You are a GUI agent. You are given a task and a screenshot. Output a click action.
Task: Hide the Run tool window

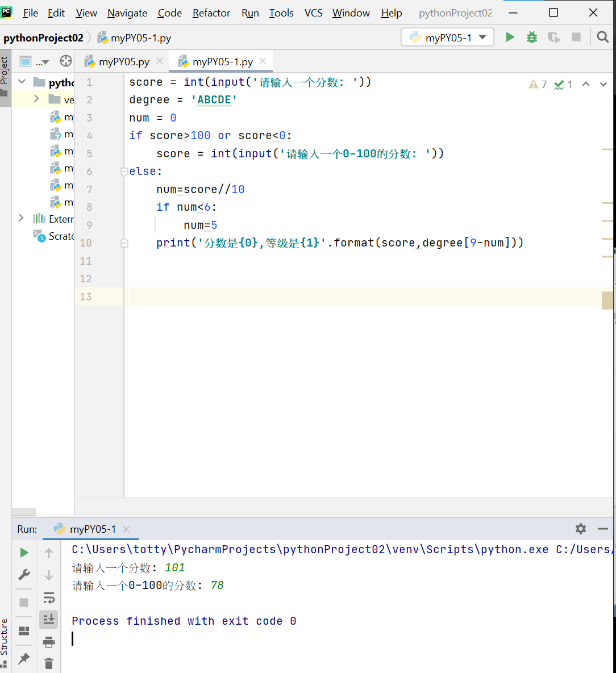click(603, 529)
